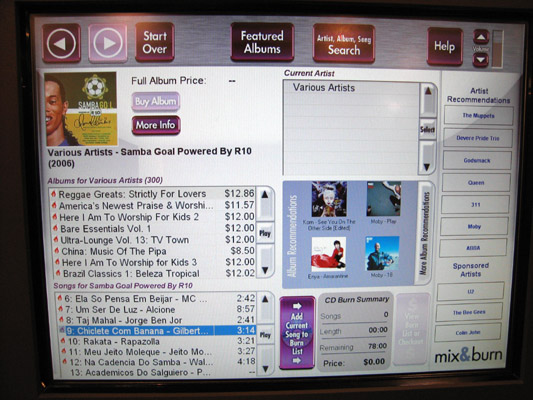Click the More Info button
533x400 pixels.
tap(156, 125)
